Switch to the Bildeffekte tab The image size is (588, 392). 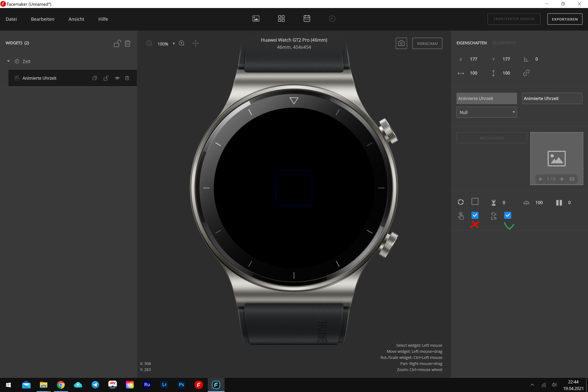tap(504, 43)
